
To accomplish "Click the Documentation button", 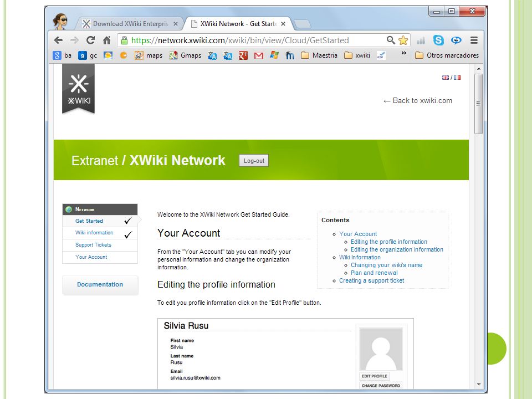I will pyautogui.click(x=100, y=285).
